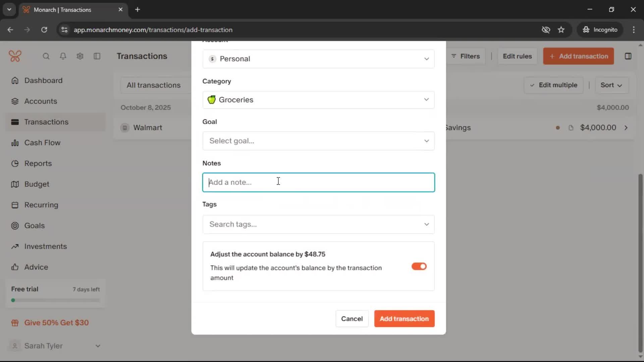
Task: Expand the Personal account dropdown
Action: [x=318, y=59]
